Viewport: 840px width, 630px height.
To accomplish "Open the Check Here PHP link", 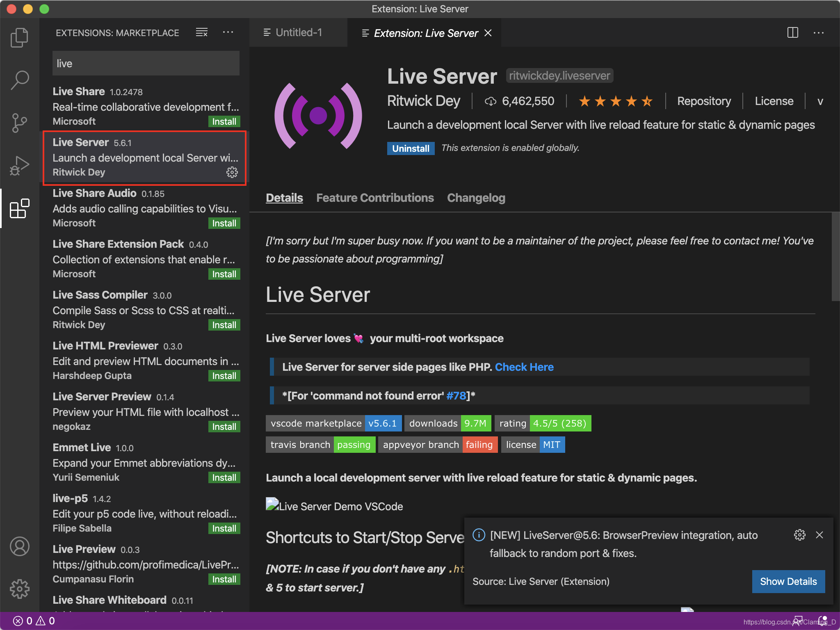I will 524,367.
